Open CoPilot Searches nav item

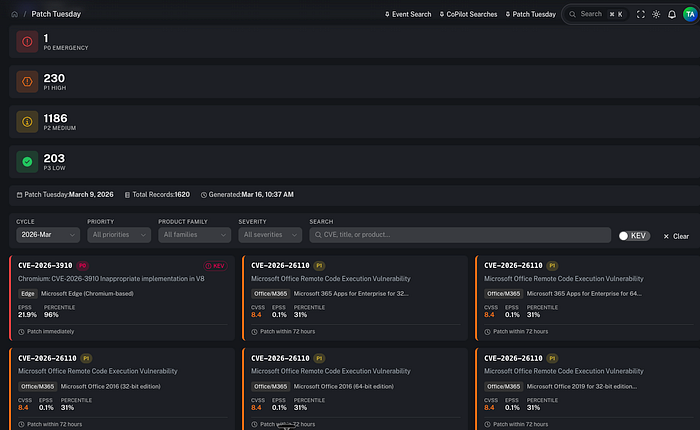(x=468, y=14)
